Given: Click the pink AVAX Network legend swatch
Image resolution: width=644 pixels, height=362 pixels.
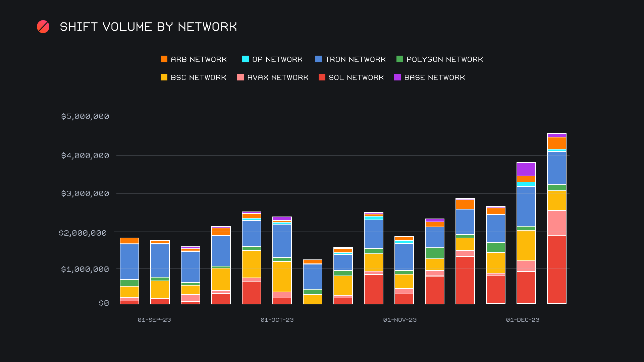Looking at the screenshot, I should [x=240, y=77].
